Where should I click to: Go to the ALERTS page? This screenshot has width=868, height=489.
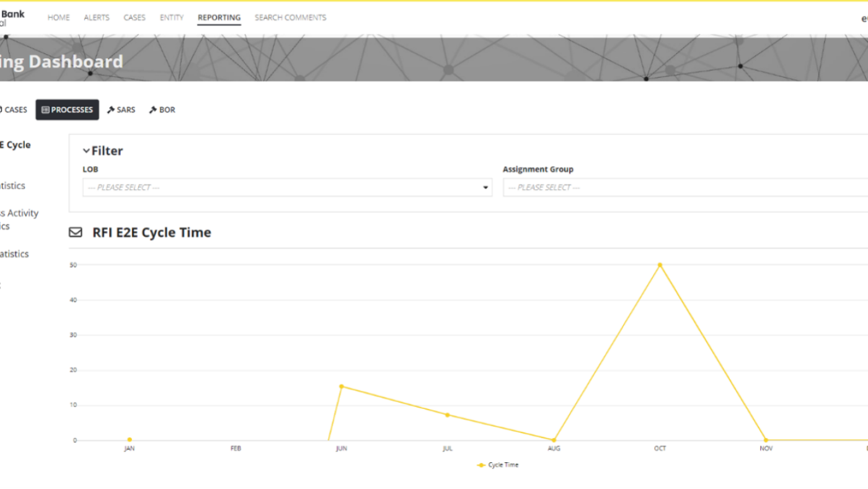click(96, 17)
